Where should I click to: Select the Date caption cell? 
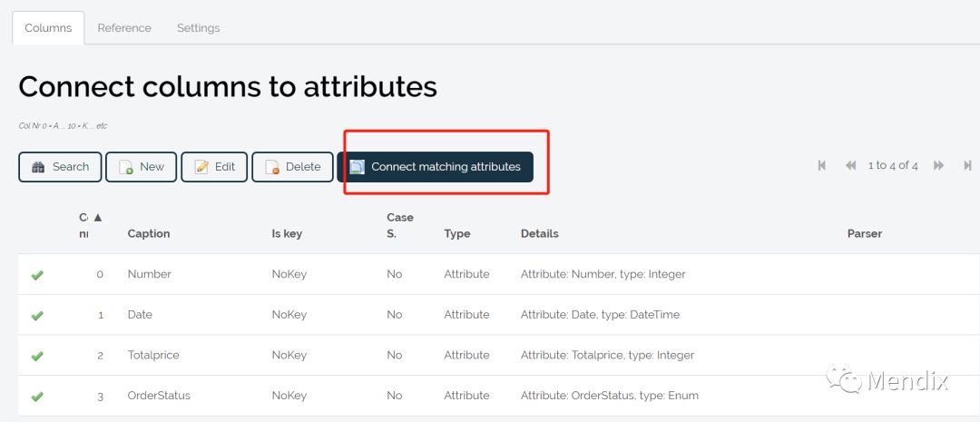pos(140,315)
